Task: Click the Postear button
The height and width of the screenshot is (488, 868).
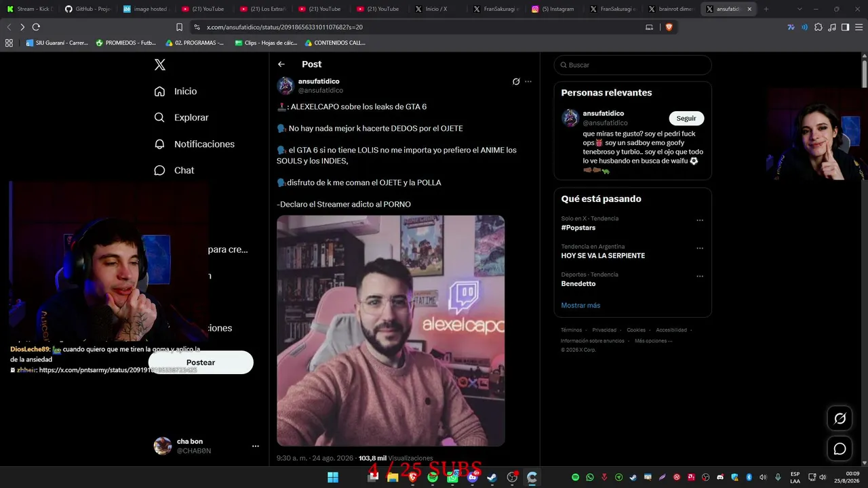Action: pos(201,363)
